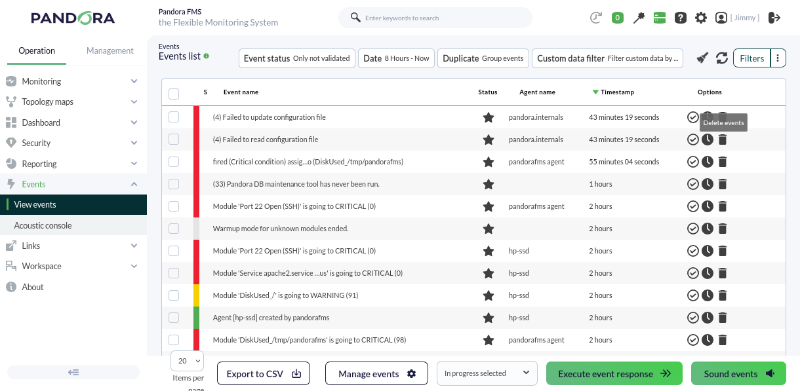The image size is (800, 391).
Task: Set 'Agent [hp-ssd] created' event in progress
Action: 707,317
